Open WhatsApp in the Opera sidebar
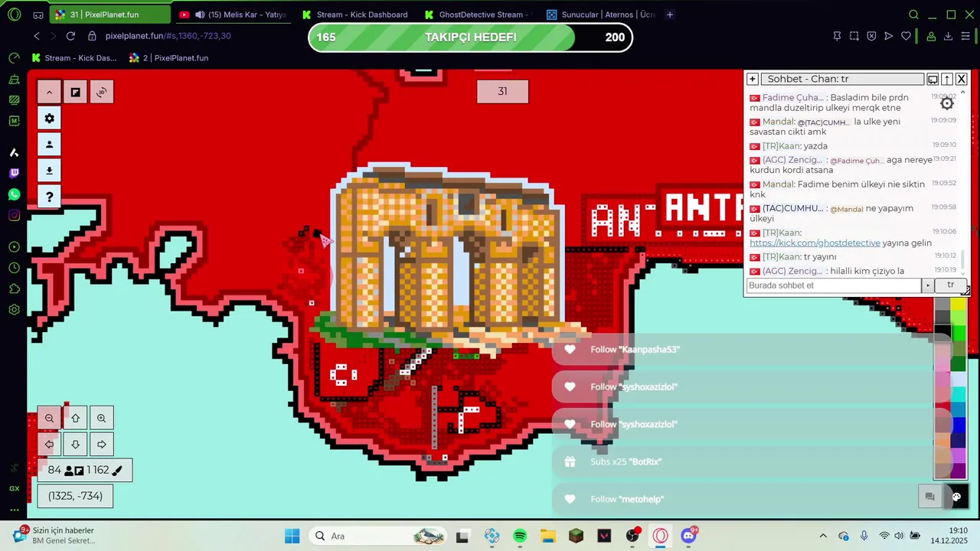 (x=14, y=194)
